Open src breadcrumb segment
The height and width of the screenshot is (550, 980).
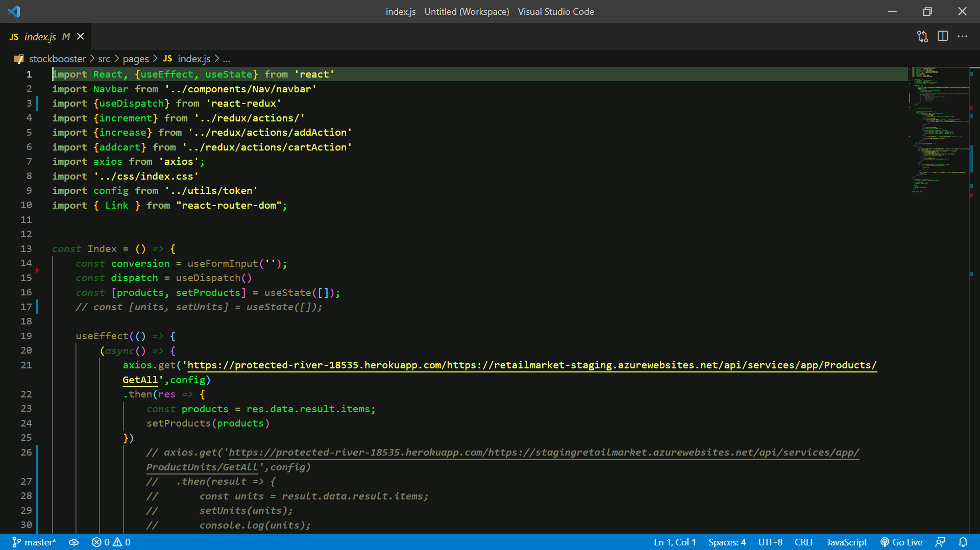pyautogui.click(x=104, y=59)
